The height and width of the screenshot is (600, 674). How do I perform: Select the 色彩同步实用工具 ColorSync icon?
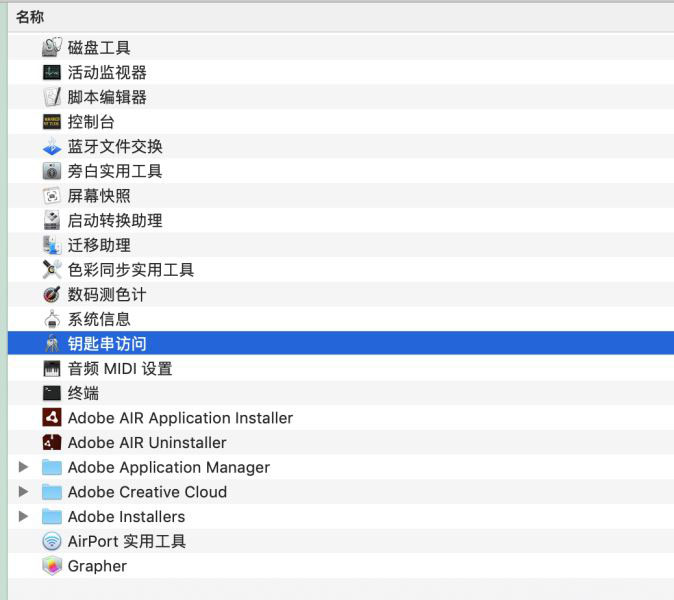(x=52, y=269)
